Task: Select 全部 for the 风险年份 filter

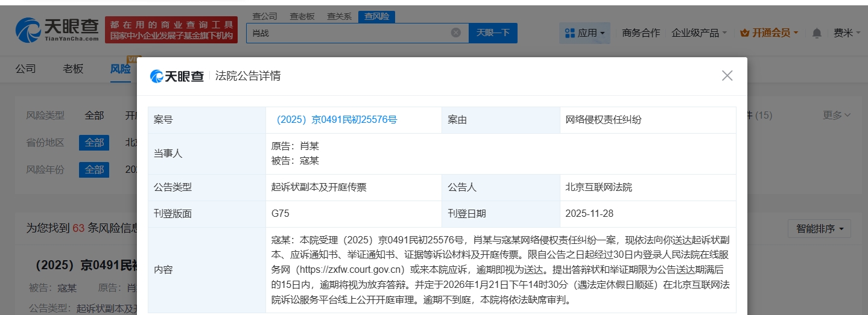Action: [94, 170]
